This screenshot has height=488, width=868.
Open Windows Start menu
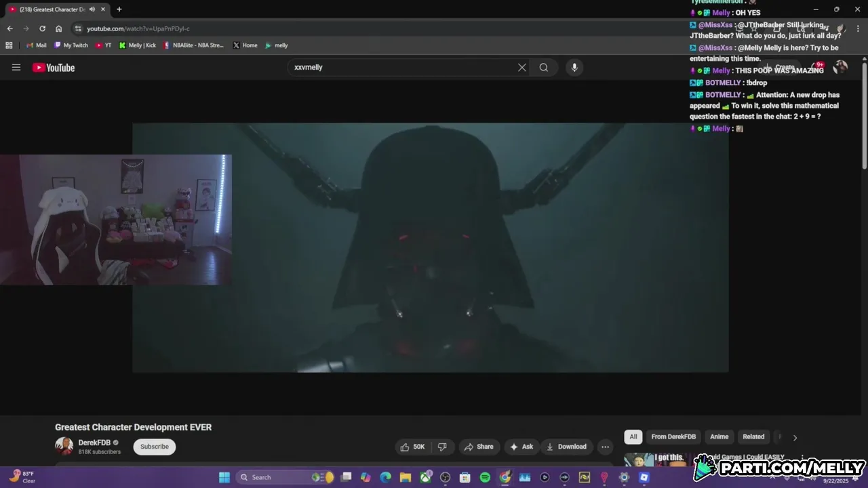point(224,477)
